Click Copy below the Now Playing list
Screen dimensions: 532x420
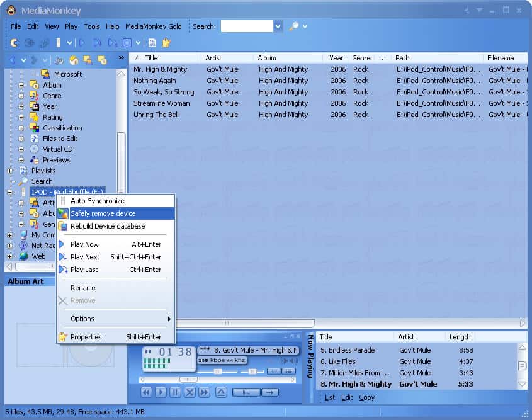(366, 397)
